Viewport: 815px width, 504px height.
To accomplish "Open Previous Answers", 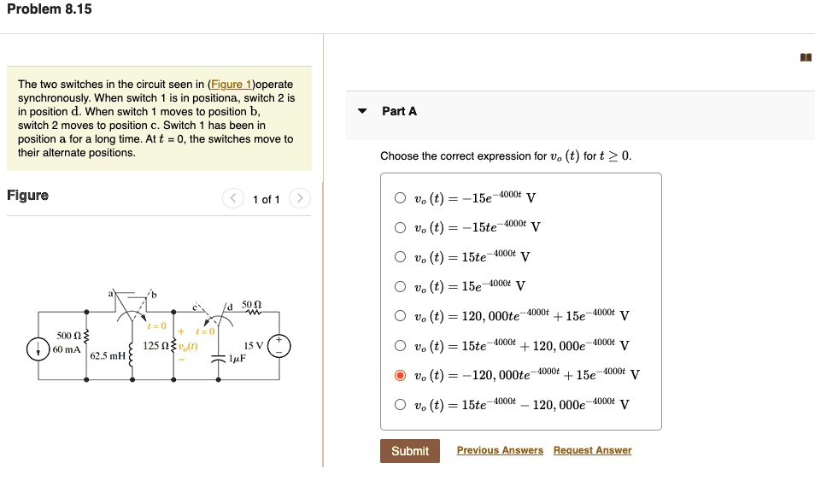I will pos(500,450).
